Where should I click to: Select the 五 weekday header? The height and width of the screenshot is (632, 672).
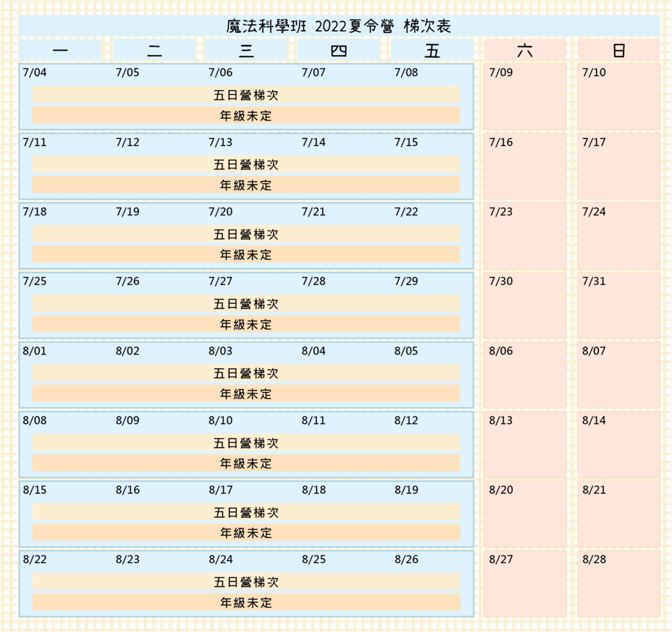tap(432, 51)
